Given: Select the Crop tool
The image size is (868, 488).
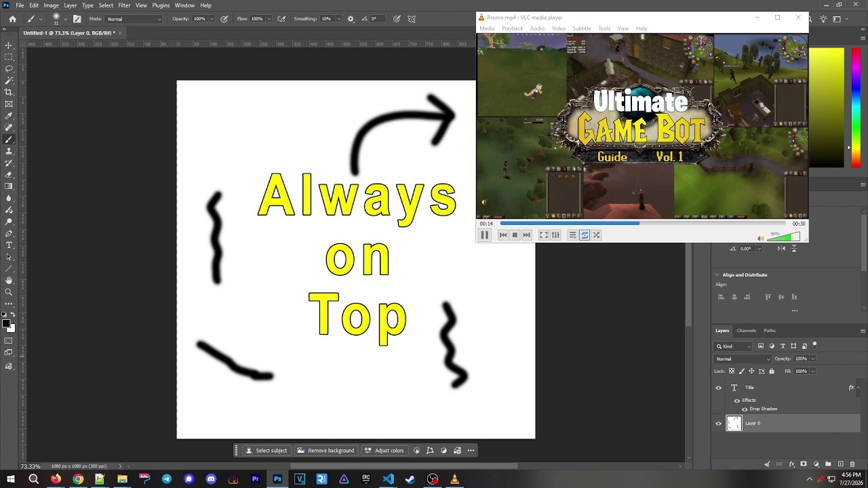Looking at the screenshot, I should click(x=9, y=92).
